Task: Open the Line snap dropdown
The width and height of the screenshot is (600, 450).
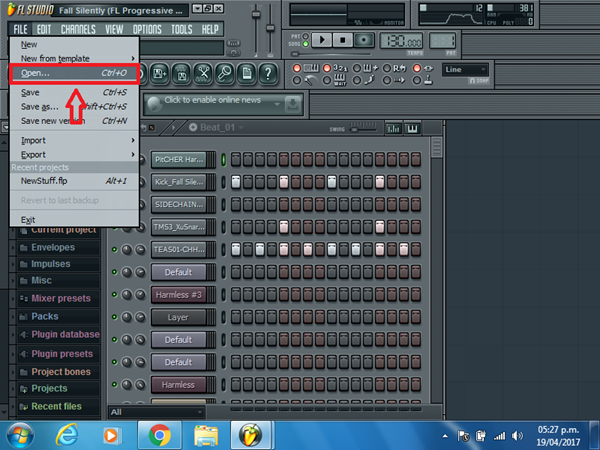Action: point(465,70)
